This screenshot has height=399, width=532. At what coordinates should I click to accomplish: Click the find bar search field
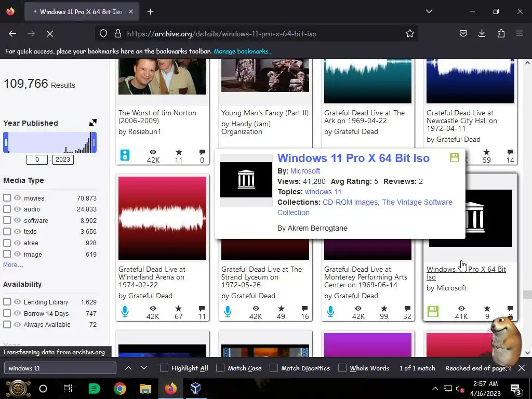[x=60, y=368]
